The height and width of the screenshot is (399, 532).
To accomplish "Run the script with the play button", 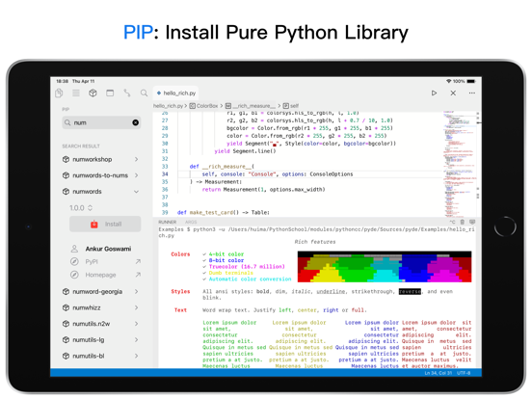I will [x=434, y=93].
